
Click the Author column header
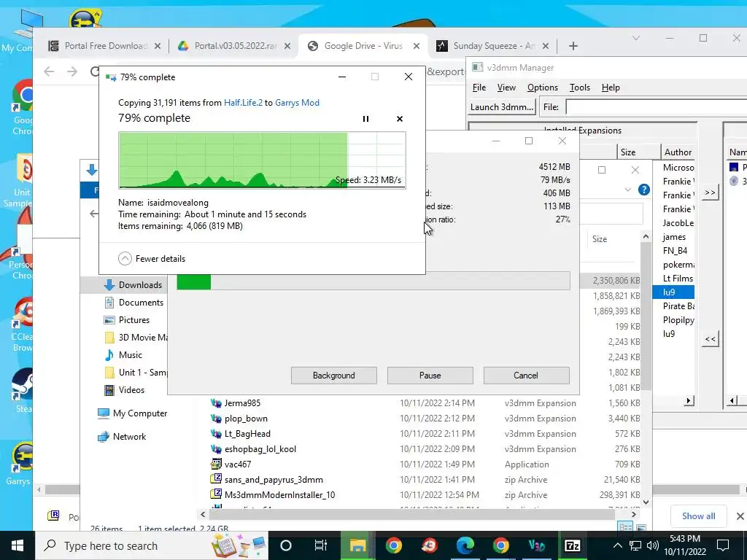(678, 152)
